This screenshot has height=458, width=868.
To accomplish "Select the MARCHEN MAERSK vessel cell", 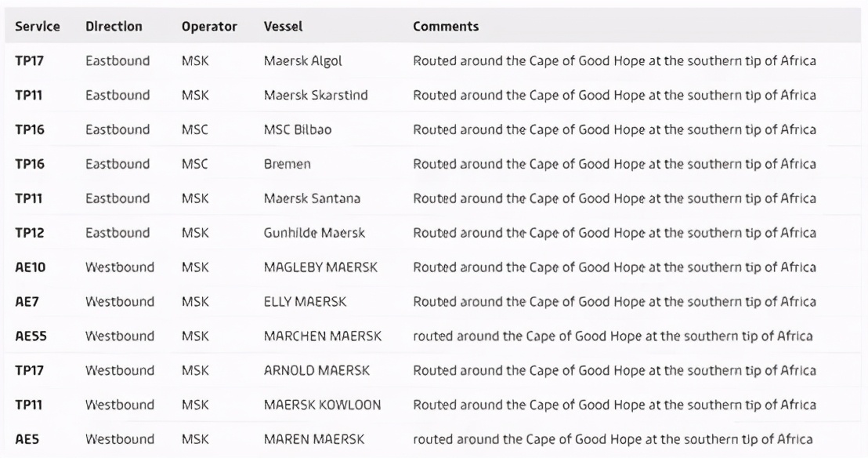I will 323,336.
